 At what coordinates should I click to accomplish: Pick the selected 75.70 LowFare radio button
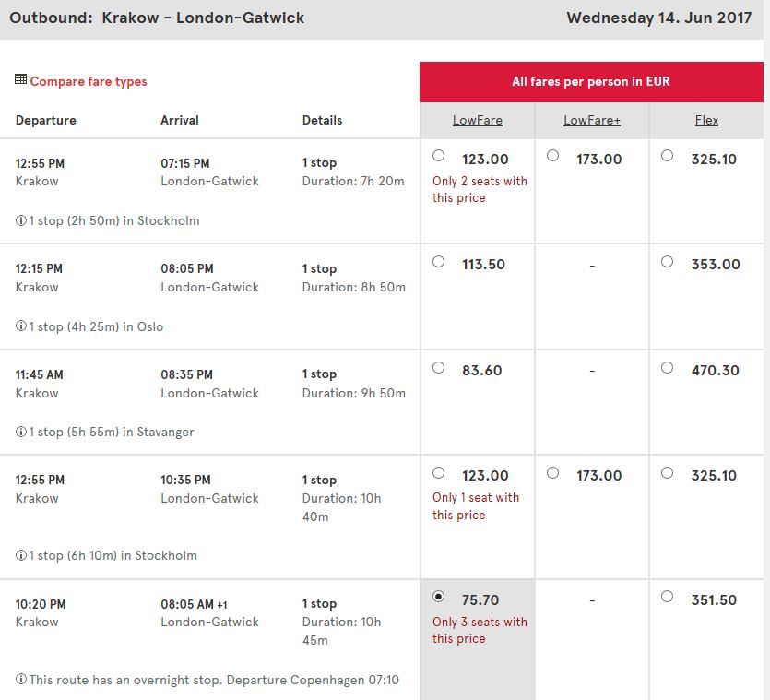(x=439, y=597)
